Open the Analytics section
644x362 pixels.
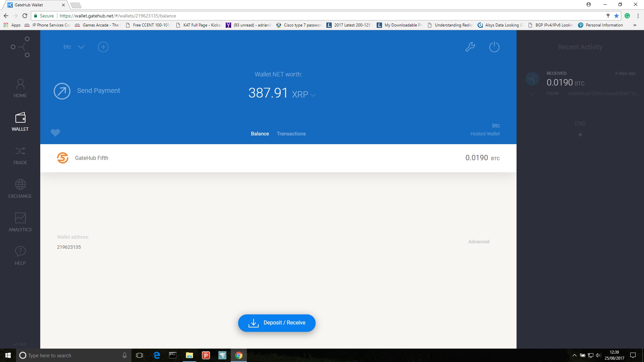[x=20, y=222]
